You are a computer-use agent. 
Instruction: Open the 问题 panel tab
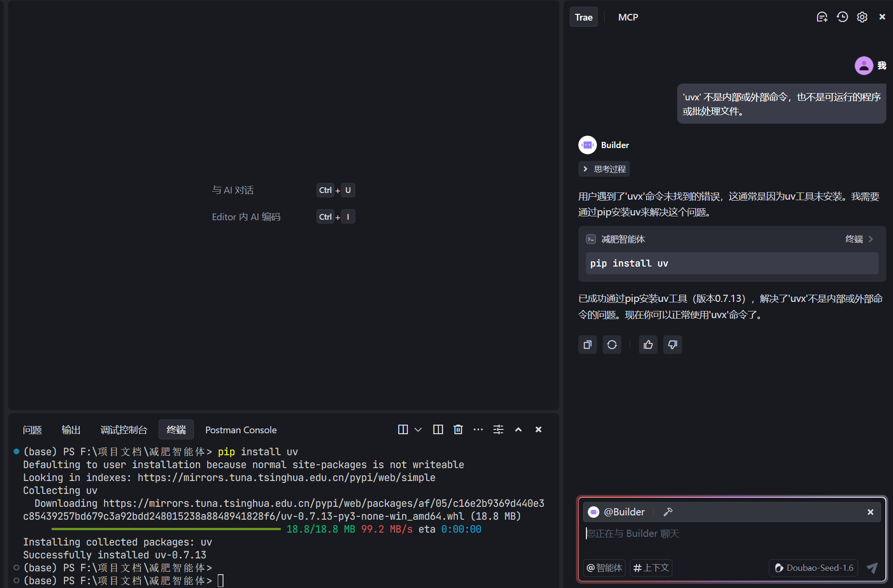[32, 430]
